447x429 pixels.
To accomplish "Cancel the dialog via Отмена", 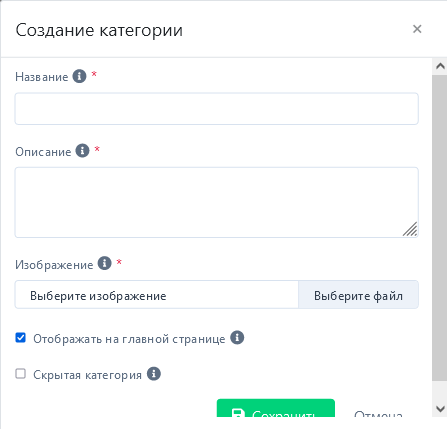I will click(x=378, y=413).
